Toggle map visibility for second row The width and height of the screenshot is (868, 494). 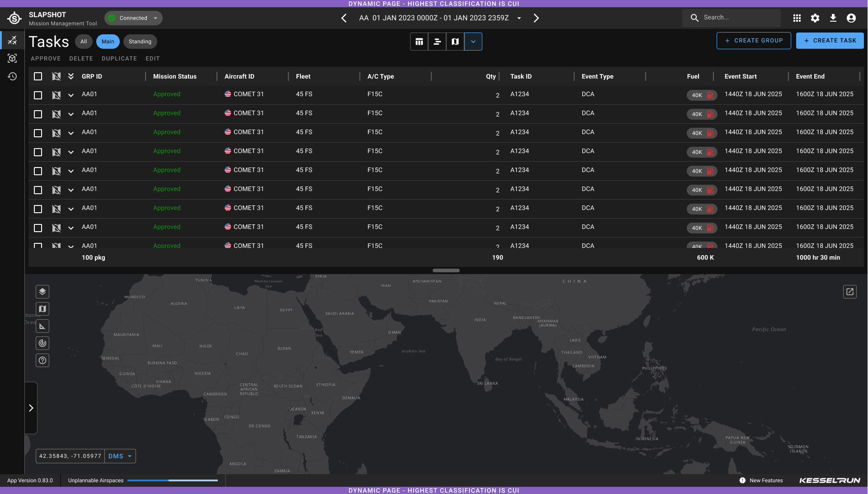click(x=56, y=114)
